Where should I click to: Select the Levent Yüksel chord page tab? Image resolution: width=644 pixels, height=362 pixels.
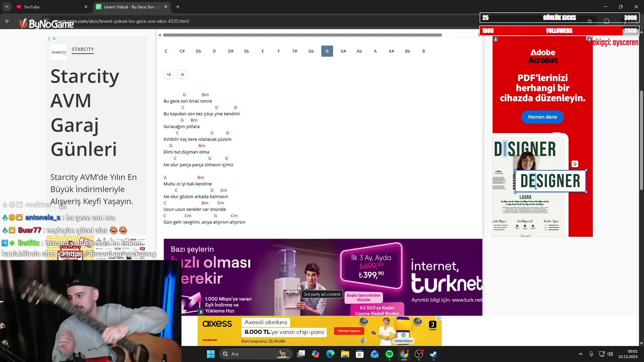pos(132,7)
